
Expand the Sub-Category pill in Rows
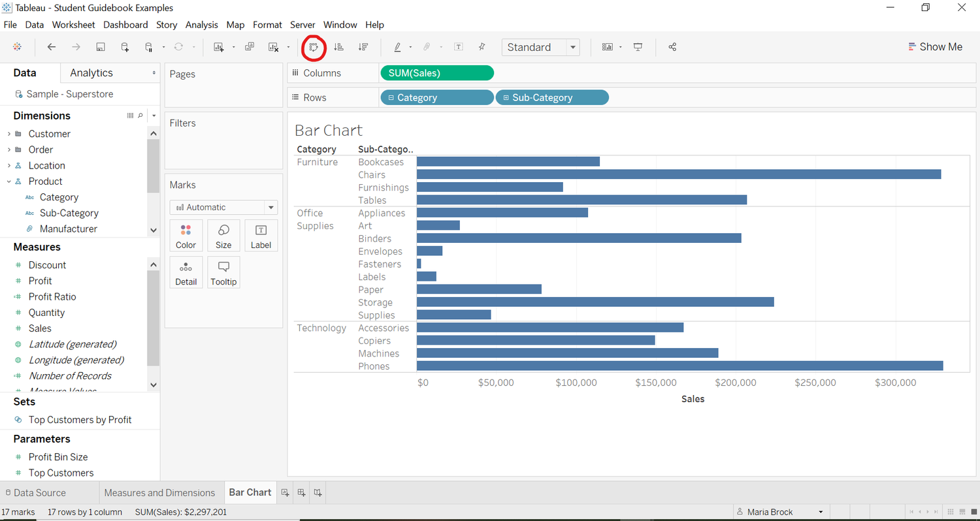click(x=506, y=98)
